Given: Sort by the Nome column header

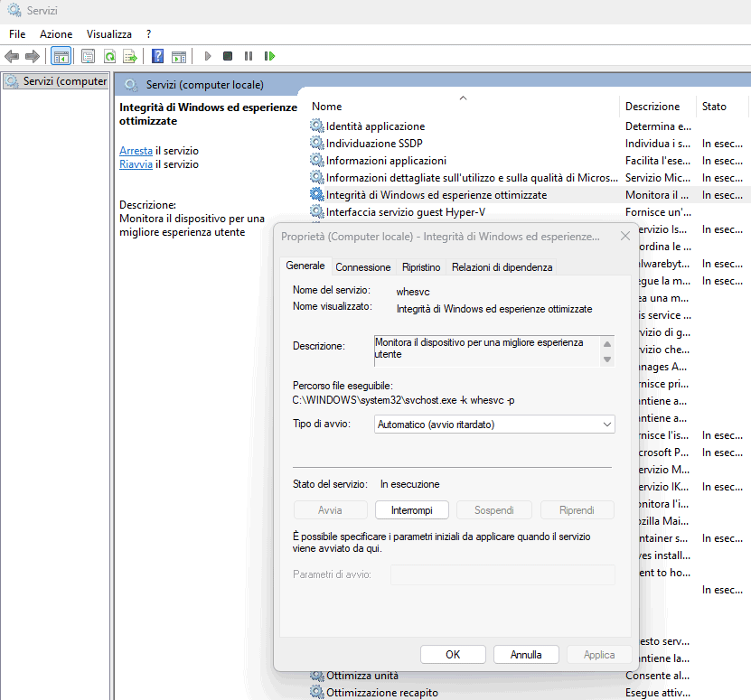Looking at the screenshot, I should [464, 107].
